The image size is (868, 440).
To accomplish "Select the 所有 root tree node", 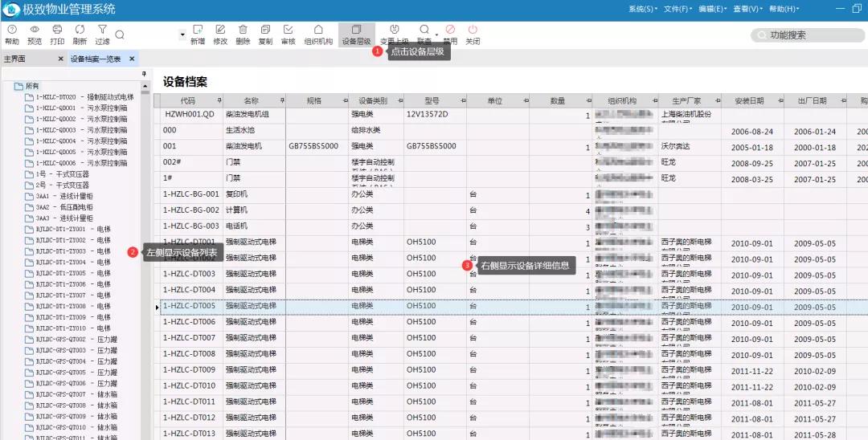I will coord(32,86).
